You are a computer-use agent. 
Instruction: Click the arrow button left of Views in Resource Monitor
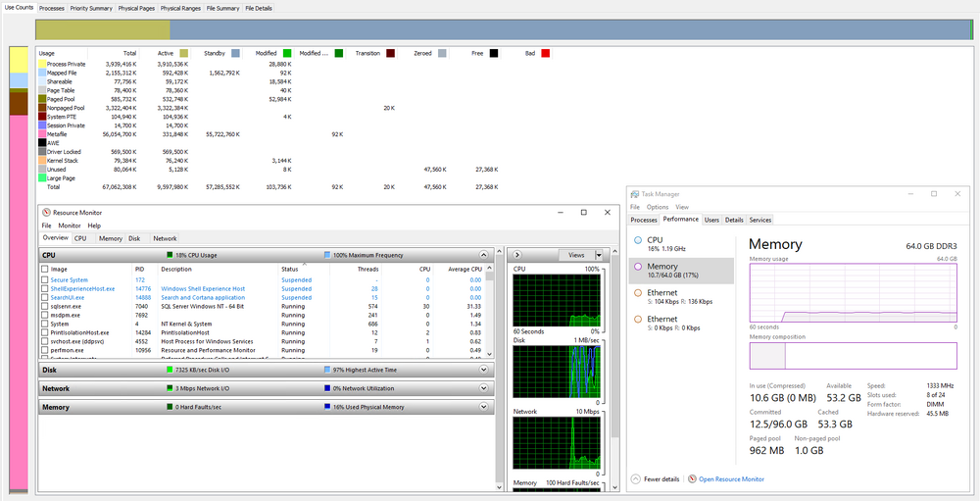[x=517, y=255]
